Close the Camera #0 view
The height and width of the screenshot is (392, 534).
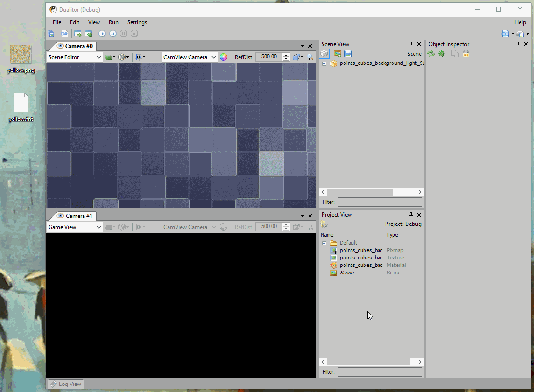310,46
